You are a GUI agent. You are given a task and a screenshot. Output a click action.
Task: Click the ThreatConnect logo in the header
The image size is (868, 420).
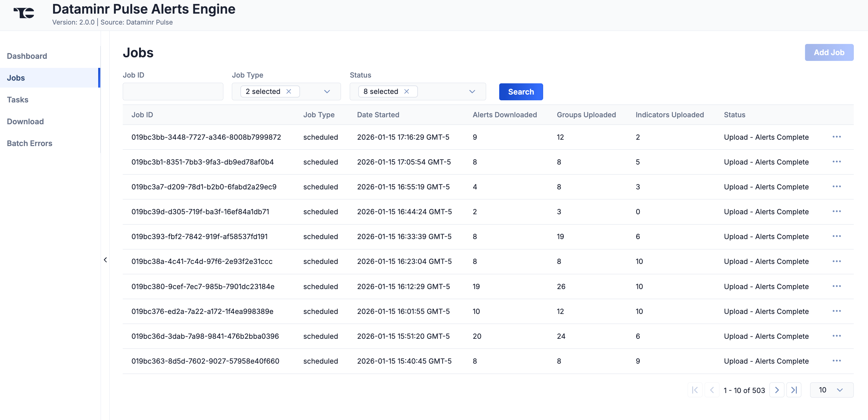[24, 13]
